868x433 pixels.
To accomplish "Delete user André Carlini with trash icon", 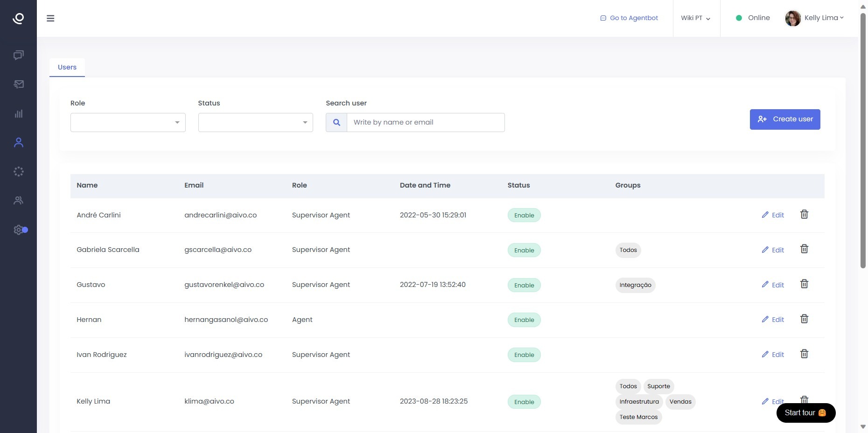I will coord(804,215).
